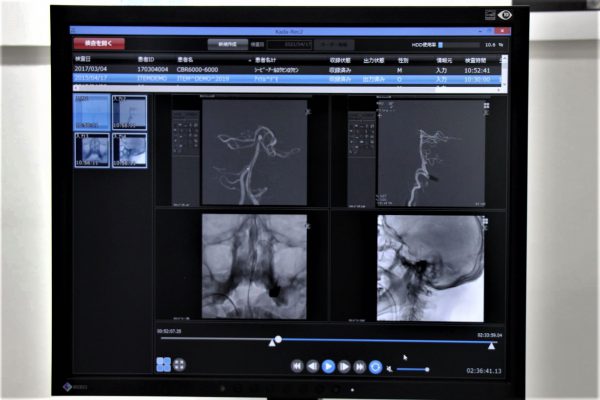Sort by the examination time column header
600x400 pixels.
coord(477,59)
